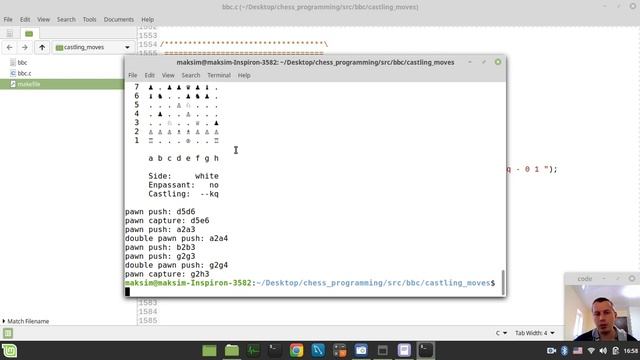This screenshot has height=360, width=640.
Task: Open terminal Edit menu
Action: coord(149,76)
